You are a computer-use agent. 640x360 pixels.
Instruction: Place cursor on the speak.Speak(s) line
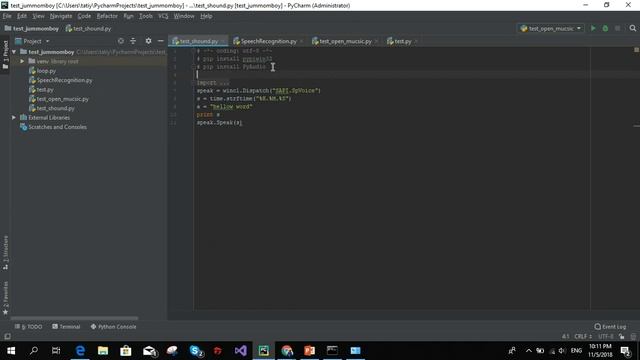219,122
